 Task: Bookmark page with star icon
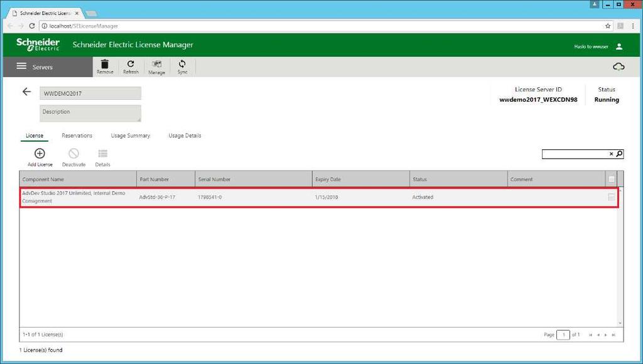point(608,26)
